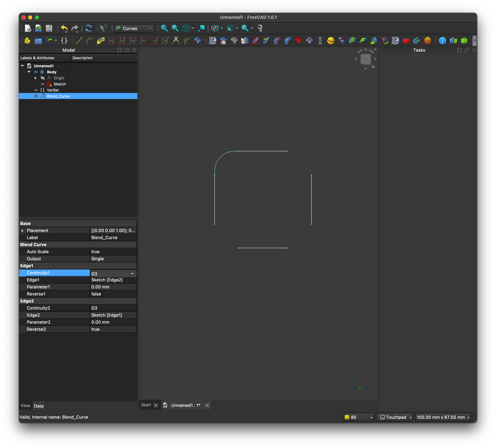Click the Parameter1 0.00 mm field
Screen dimensions: 496x448
pos(113,287)
